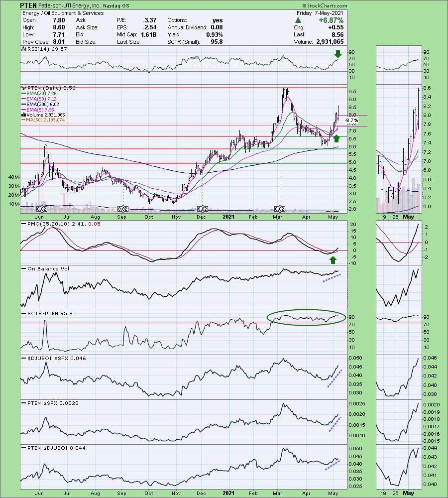
Task: Click the PTEN (Daily) 8.56 legend label
Action: tap(51, 88)
